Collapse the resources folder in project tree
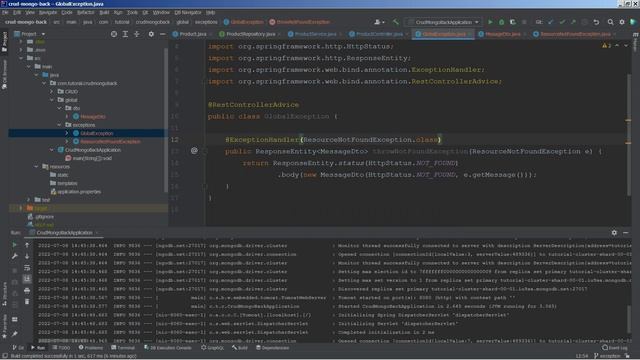Viewport: 640px width, 360px height. tap(36, 167)
